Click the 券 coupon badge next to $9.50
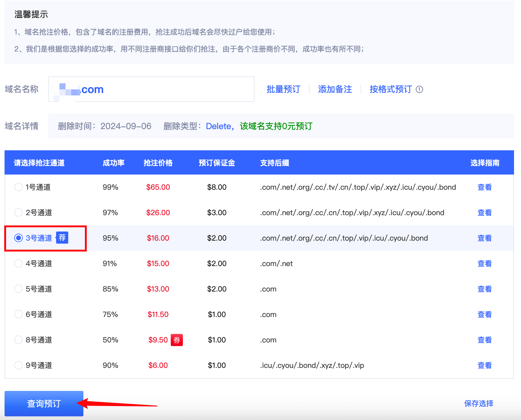Screen dimensions: 521x420 tap(176, 340)
